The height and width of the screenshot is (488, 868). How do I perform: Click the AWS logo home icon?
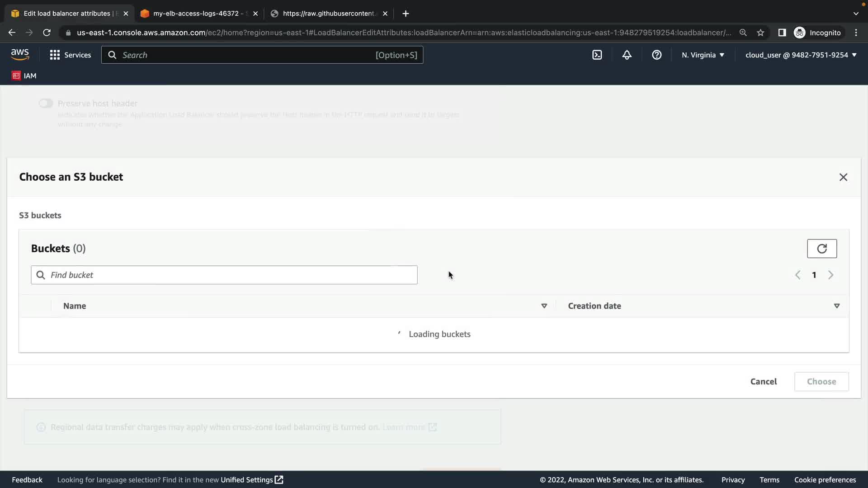[x=20, y=55]
